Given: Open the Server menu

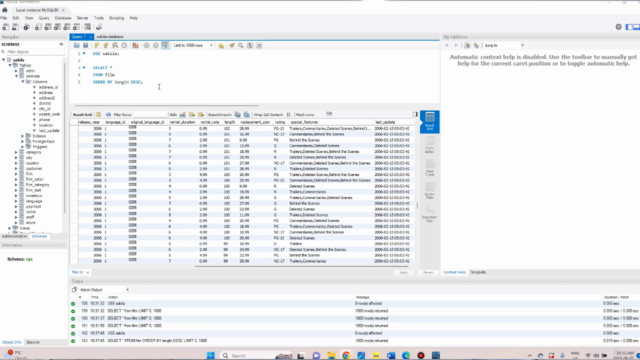Looking at the screenshot, I should click(82, 18).
